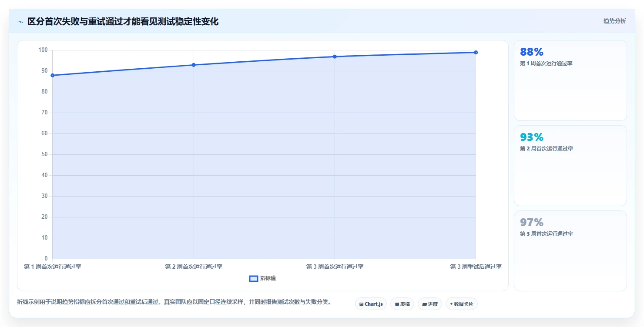Click the data point for 第 2 周首次运行通过率

point(194,65)
